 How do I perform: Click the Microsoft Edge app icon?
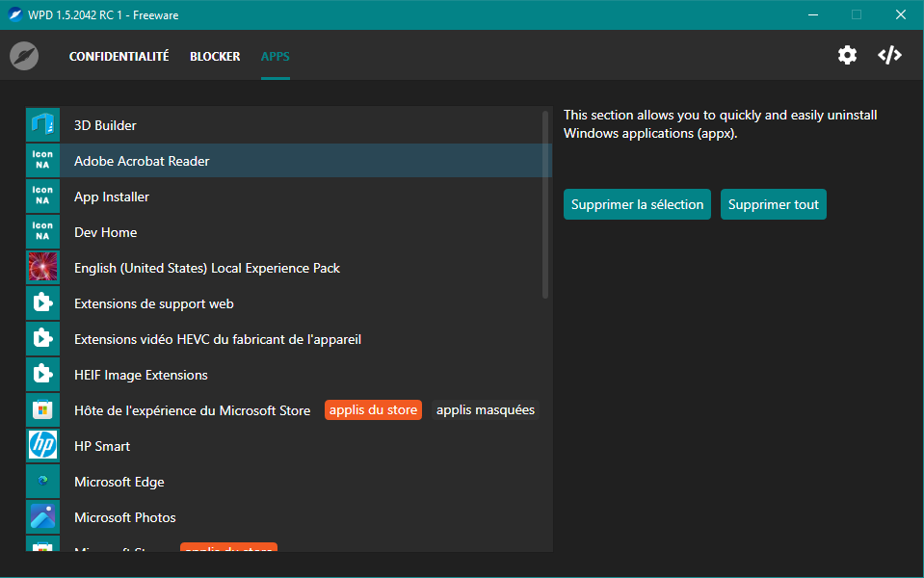42,482
